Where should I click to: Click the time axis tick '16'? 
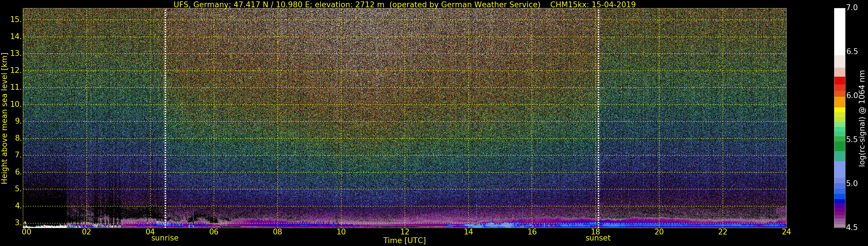click(x=532, y=232)
